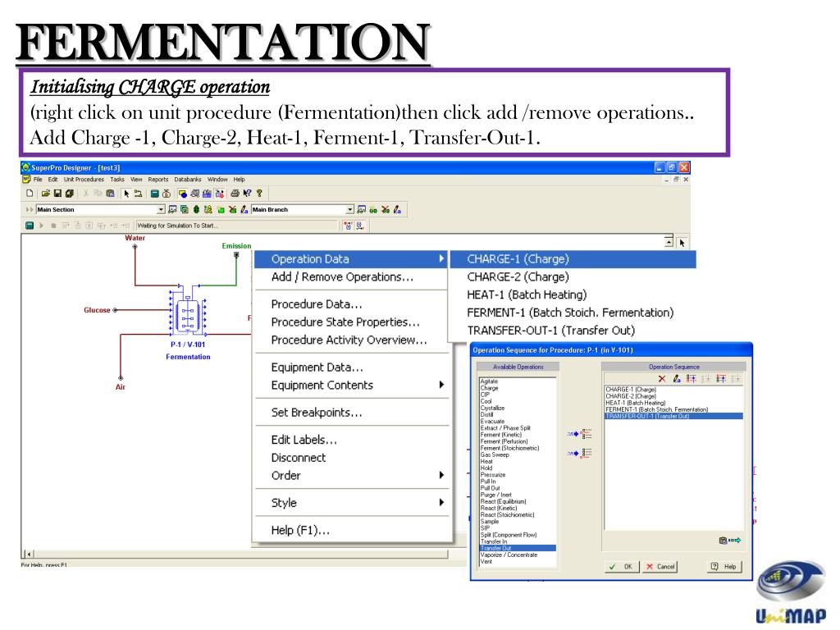Open the Databanks menu
Image resolution: width=840 pixels, height=630 pixels.
coord(188,180)
